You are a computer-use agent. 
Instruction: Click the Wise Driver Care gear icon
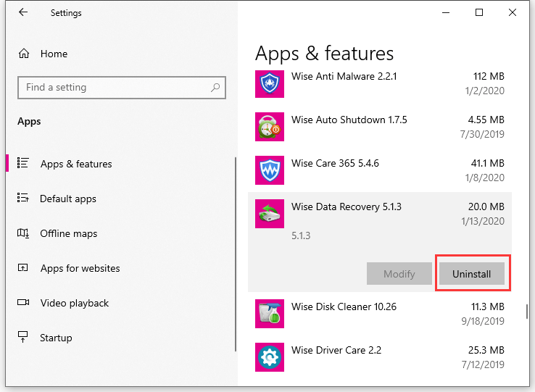coord(270,357)
